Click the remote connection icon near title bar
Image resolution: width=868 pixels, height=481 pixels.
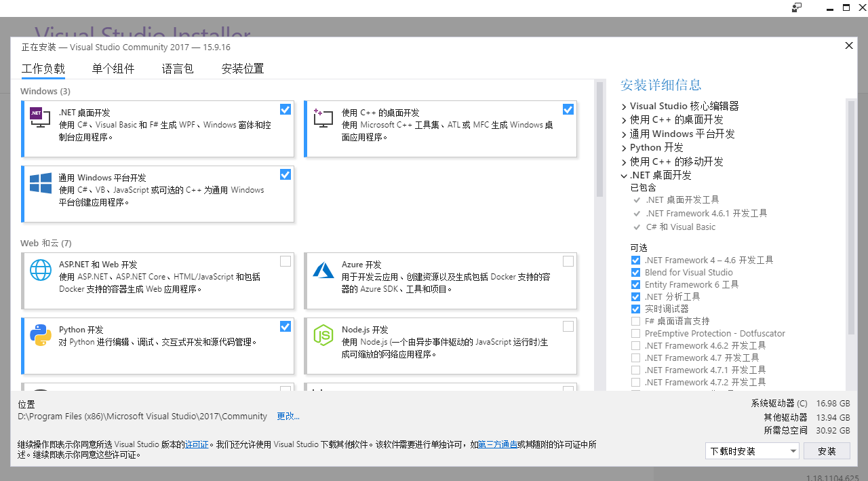click(796, 7)
